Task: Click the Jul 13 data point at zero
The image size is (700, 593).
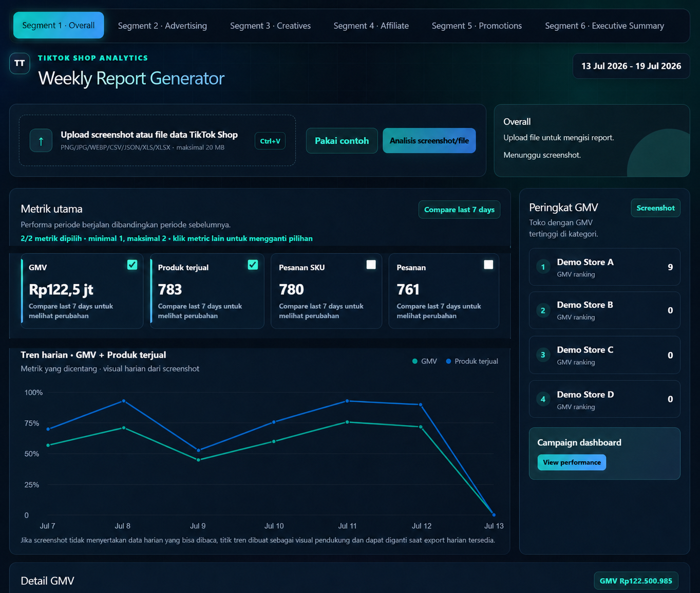Action: [x=494, y=514]
